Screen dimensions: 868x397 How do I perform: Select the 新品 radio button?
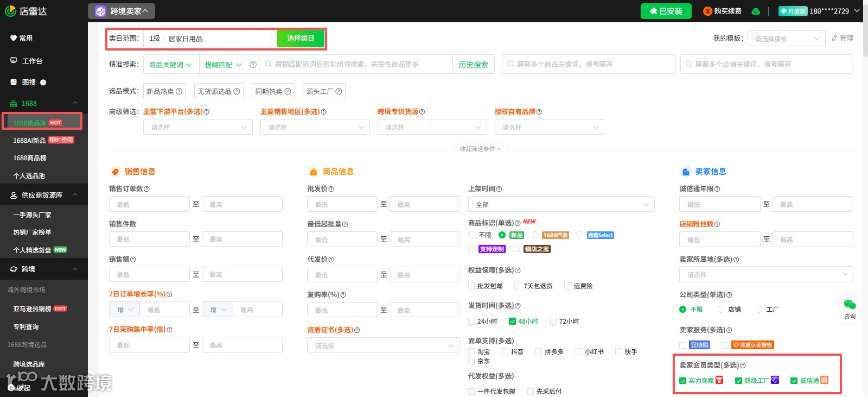[502, 235]
